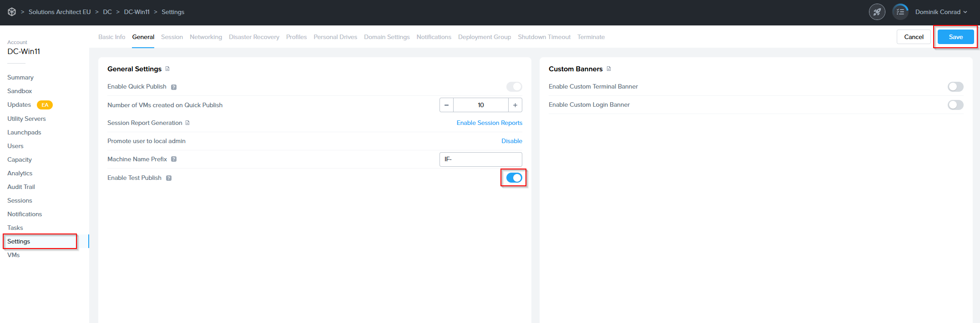The height and width of the screenshot is (323, 980).
Task: Click the cube home logo icon
Action: point(12,12)
